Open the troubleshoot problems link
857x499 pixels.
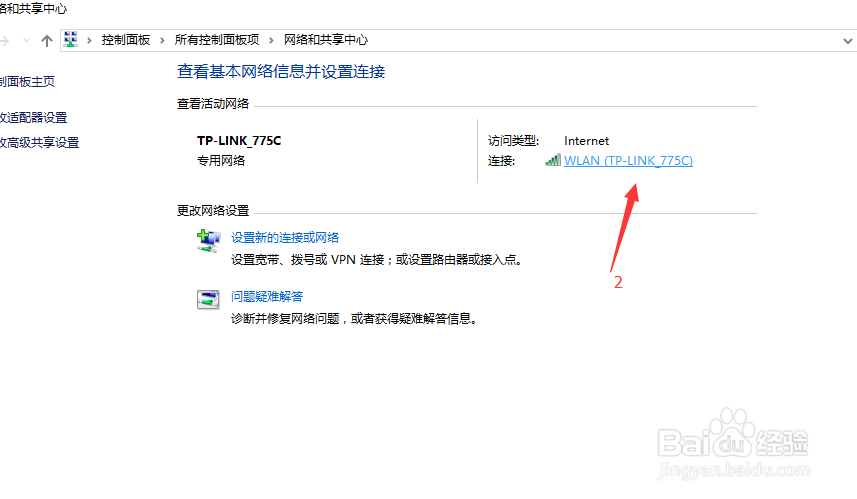tap(267, 297)
